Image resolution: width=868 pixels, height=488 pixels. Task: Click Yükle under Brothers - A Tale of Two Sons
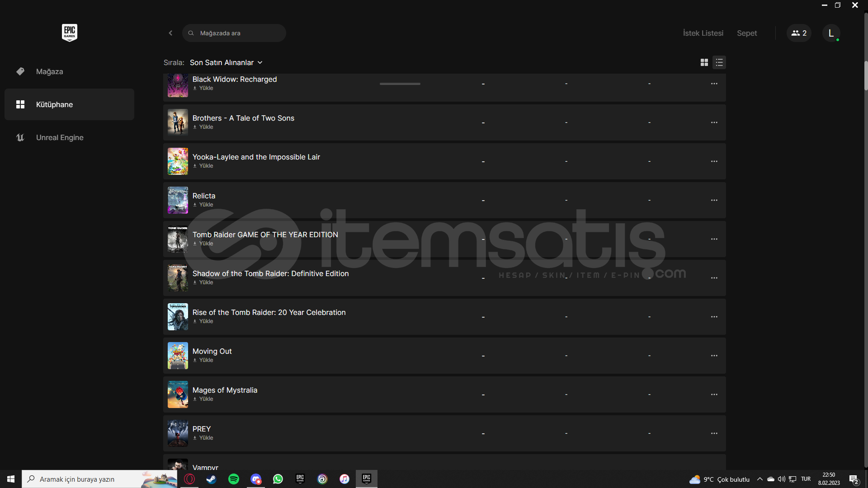pos(203,127)
